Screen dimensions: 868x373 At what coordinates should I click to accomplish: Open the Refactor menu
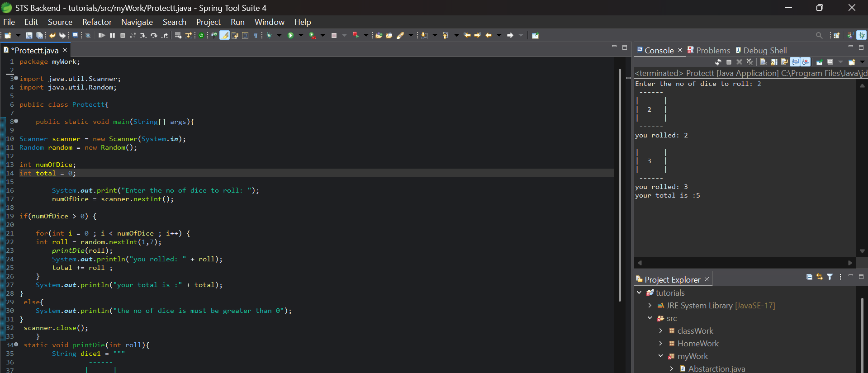pyautogui.click(x=97, y=22)
